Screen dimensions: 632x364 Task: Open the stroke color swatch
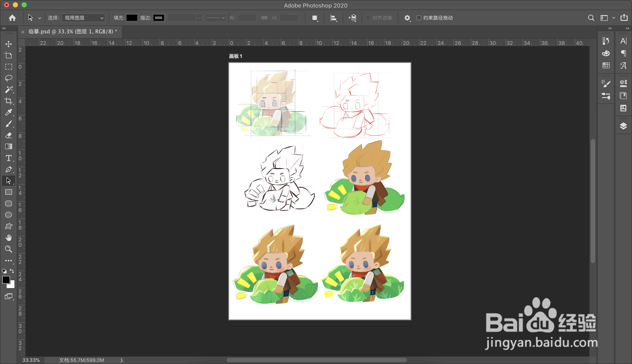pyautogui.click(x=159, y=18)
